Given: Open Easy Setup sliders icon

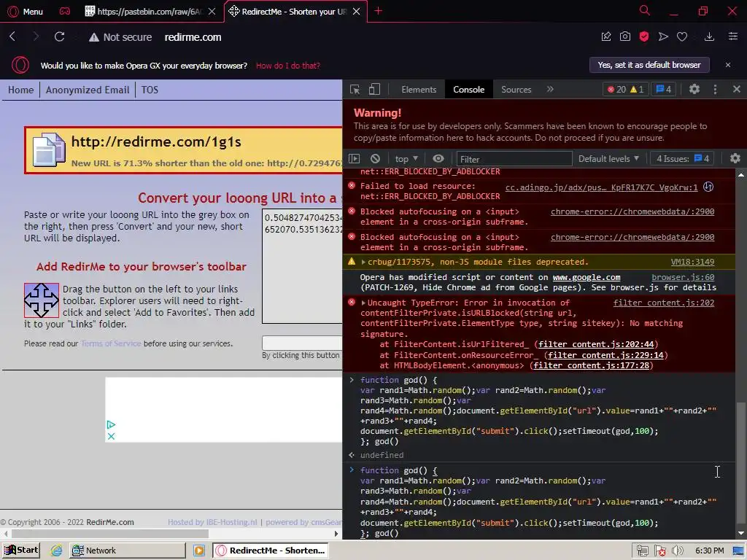Looking at the screenshot, I should click(x=733, y=36).
